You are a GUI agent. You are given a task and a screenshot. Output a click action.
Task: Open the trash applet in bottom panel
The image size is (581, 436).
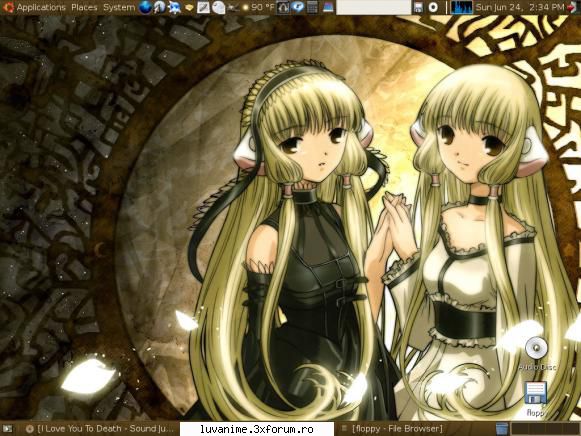click(502, 429)
